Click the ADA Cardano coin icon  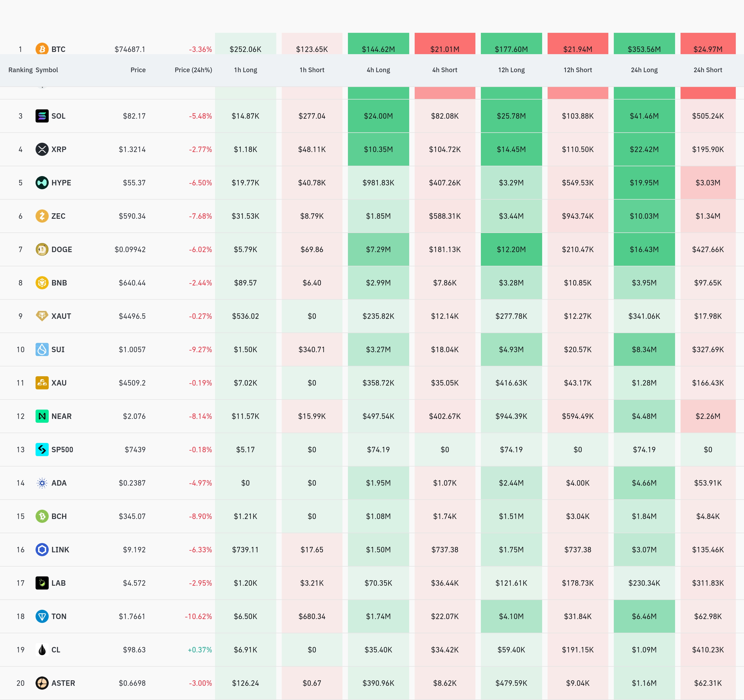(x=42, y=483)
